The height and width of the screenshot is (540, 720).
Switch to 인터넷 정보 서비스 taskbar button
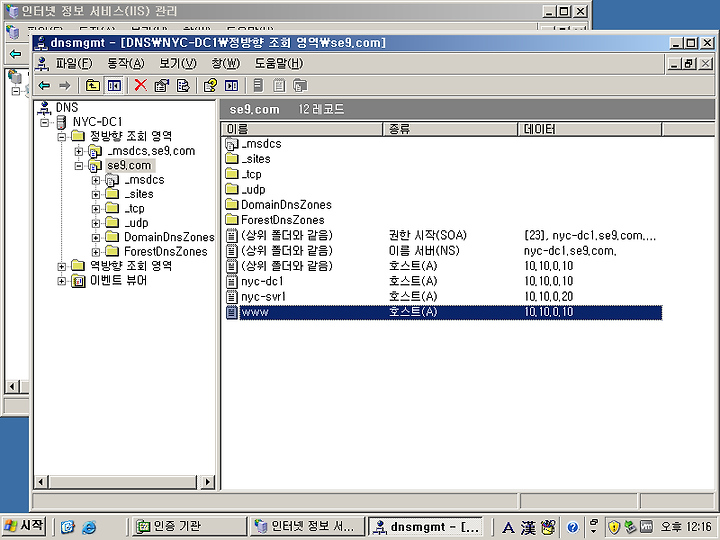[307, 526]
